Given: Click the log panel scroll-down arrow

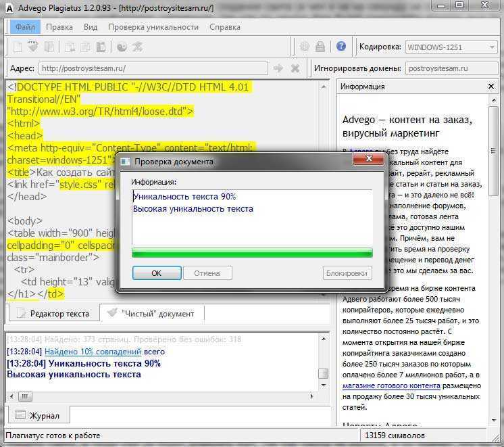Looking at the screenshot, I should 324,385.
